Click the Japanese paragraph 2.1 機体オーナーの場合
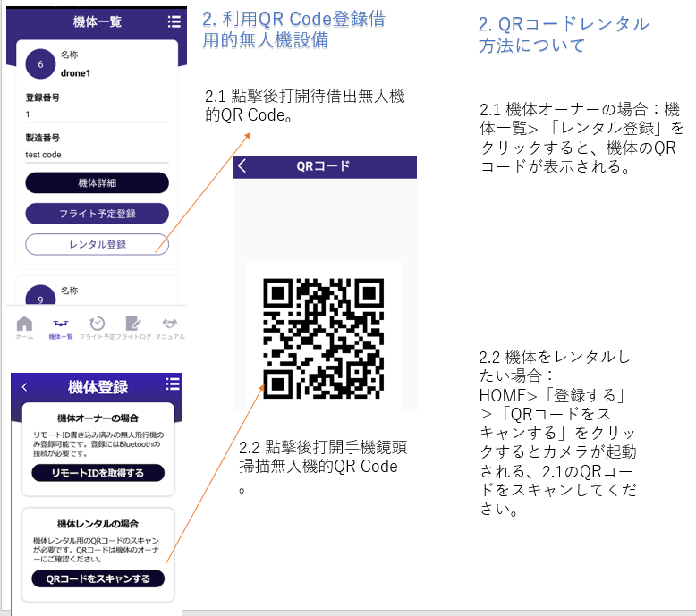 tap(581, 138)
